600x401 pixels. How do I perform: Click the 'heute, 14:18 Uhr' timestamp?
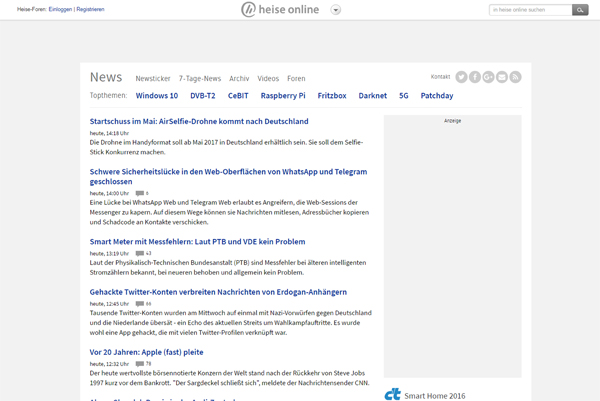pyautogui.click(x=109, y=133)
